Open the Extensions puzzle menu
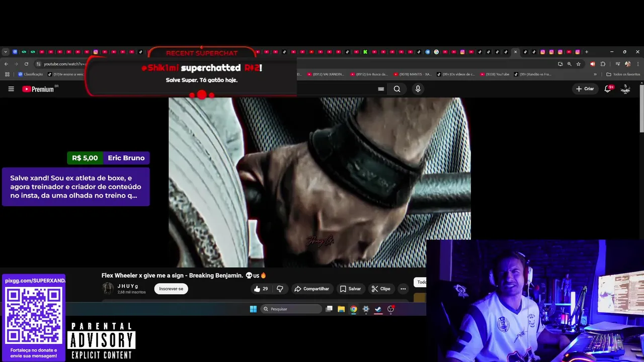This screenshot has width=644, height=362. click(603, 64)
